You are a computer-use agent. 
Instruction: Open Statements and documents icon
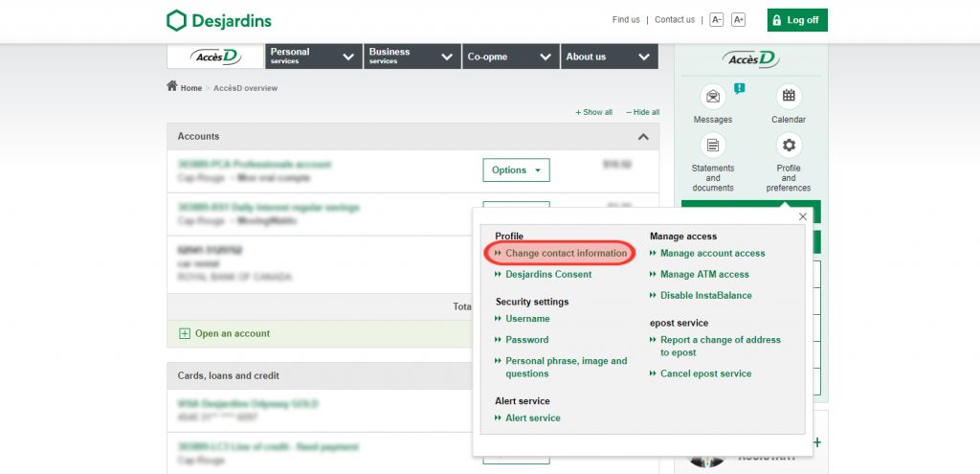coord(712,146)
